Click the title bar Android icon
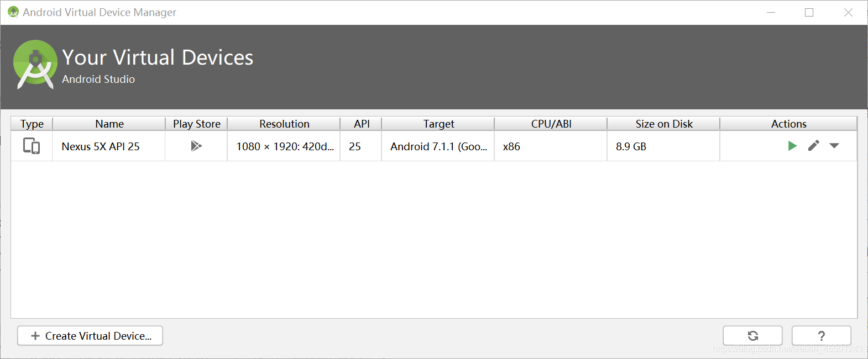Viewport: 868px width, 359px height. click(x=13, y=12)
